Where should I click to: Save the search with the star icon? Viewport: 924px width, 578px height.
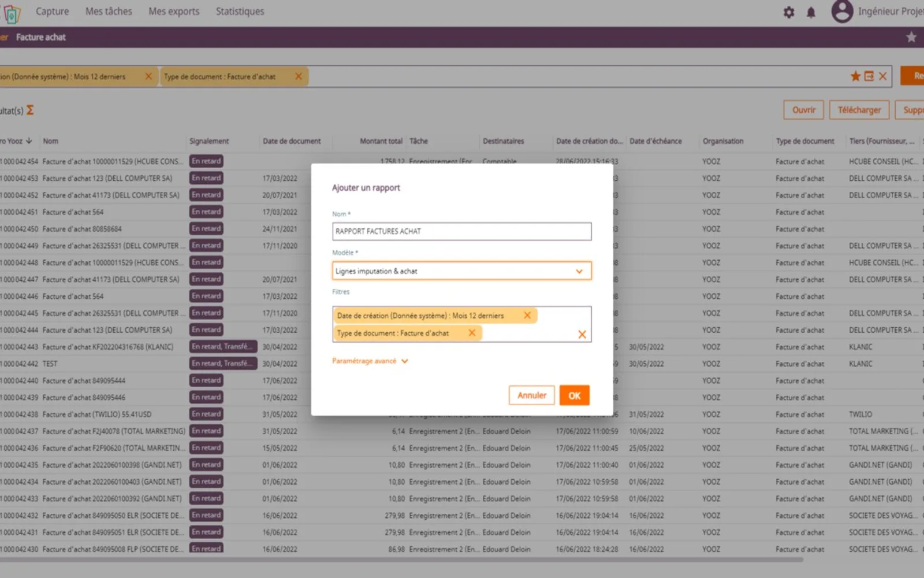855,76
